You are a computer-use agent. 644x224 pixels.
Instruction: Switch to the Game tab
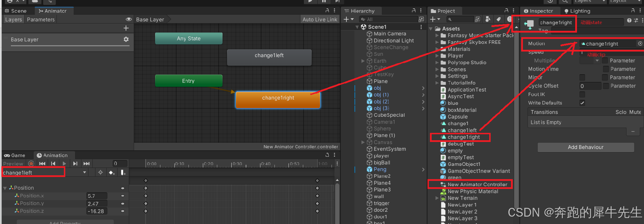point(14,155)
